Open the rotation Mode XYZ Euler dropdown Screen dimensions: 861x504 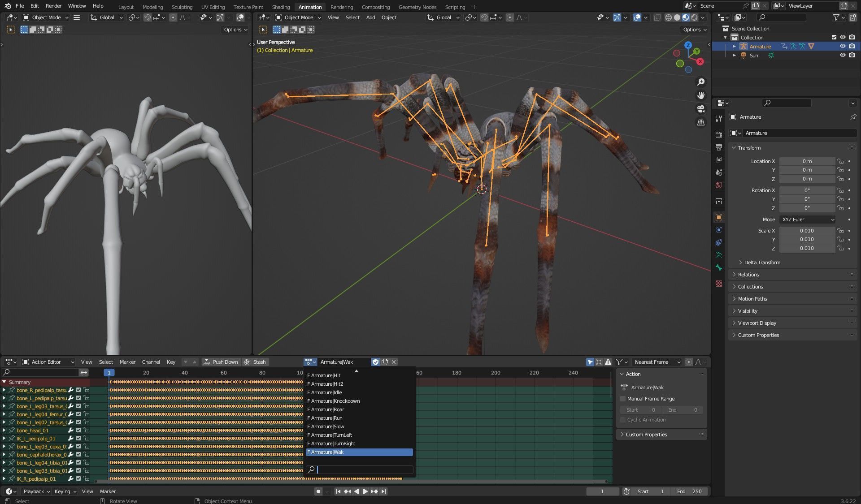(808, 220)
